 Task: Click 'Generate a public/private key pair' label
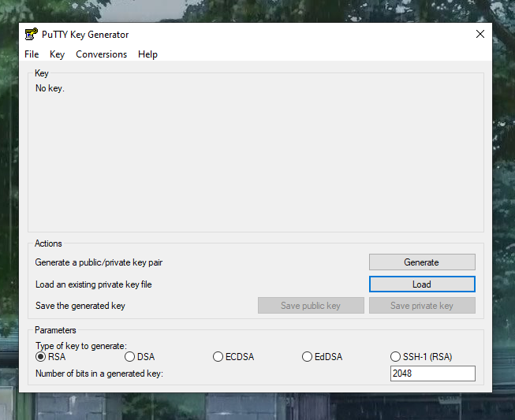coord(99,262)
